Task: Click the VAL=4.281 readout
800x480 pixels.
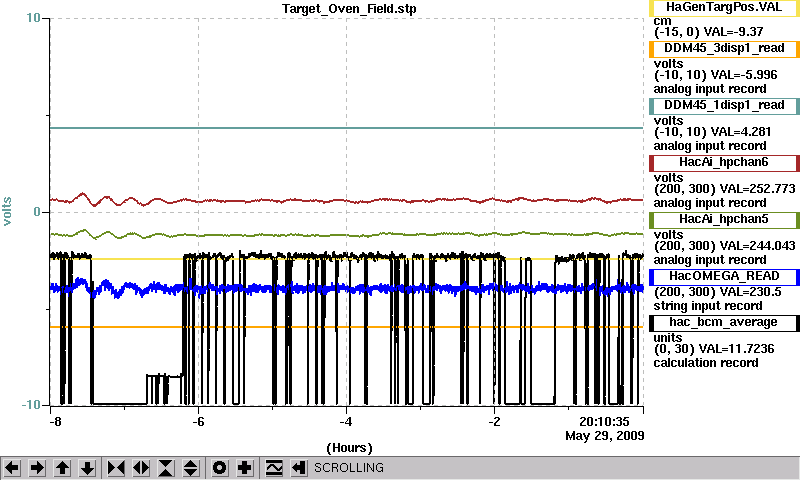Action: click(x=741, y=132)
